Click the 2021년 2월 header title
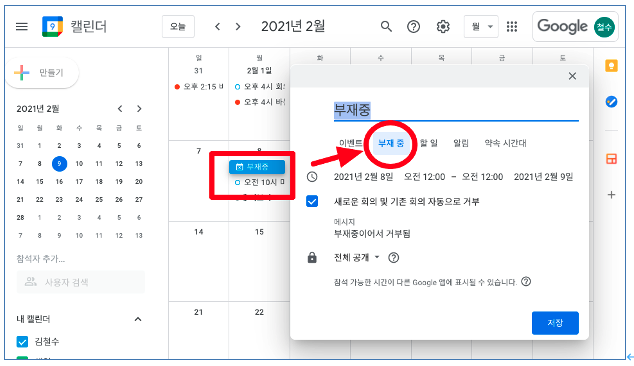 tap(293, 27)
